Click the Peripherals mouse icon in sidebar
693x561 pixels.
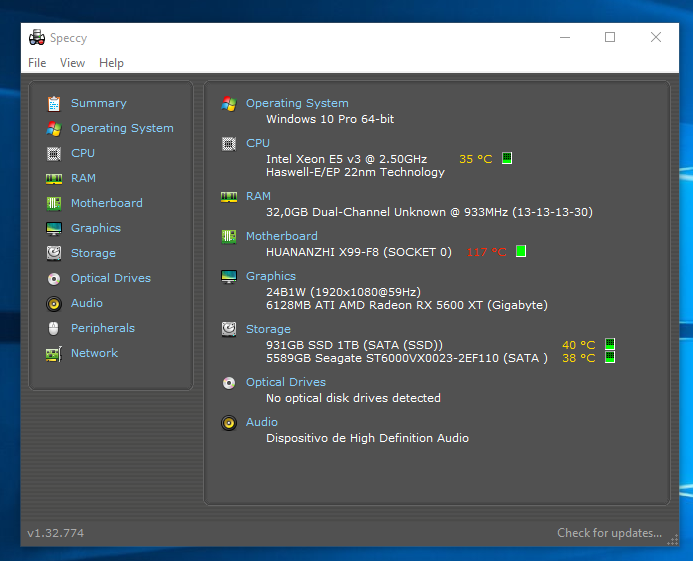[53, 328]
